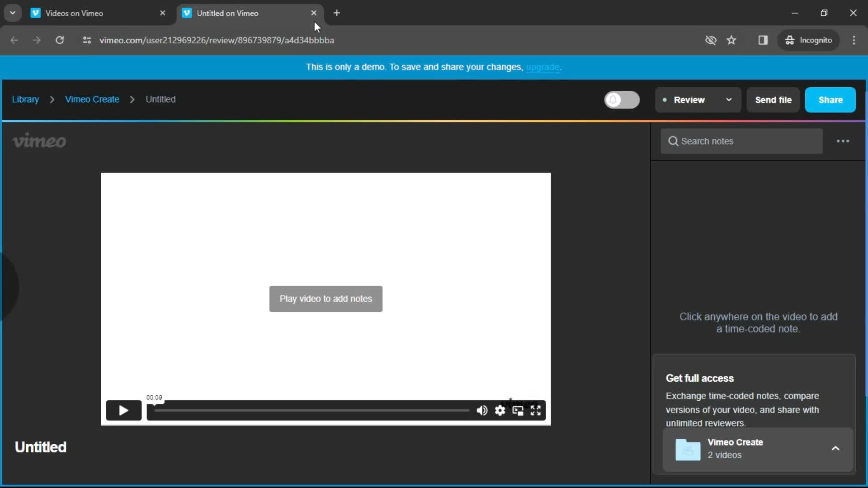The height and width of the screenshot is (488, 868).
Task: Toggle the browser side panel icon
Action: click(763, 40)
